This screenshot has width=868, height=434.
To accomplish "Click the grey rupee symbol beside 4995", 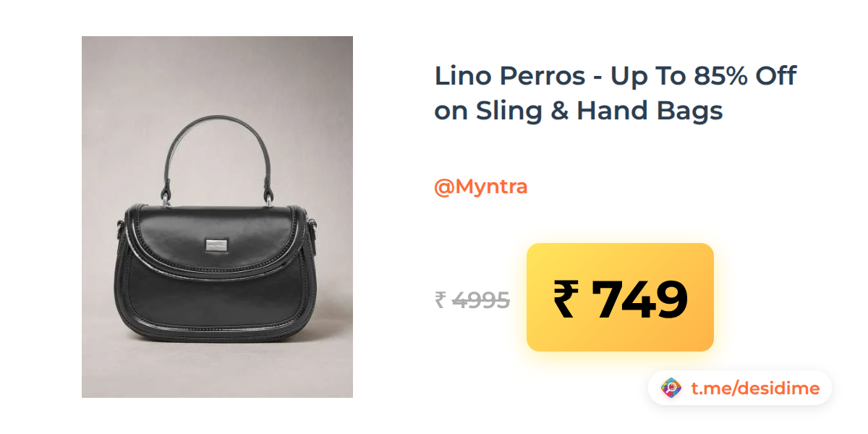I will 441,299.
